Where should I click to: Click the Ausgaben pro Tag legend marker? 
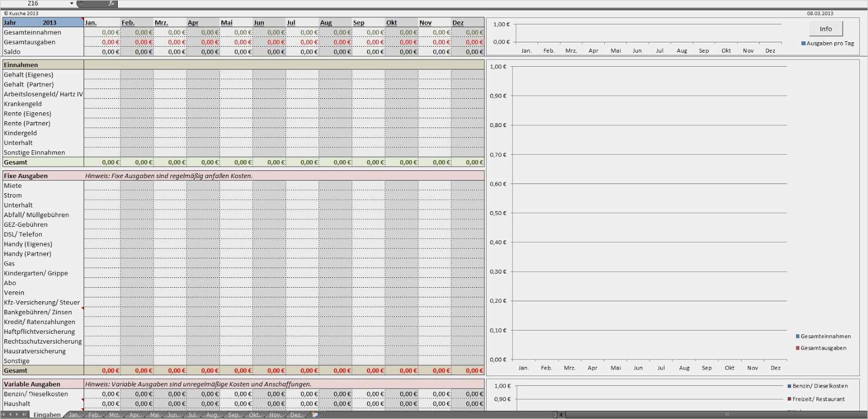point(803,43)
